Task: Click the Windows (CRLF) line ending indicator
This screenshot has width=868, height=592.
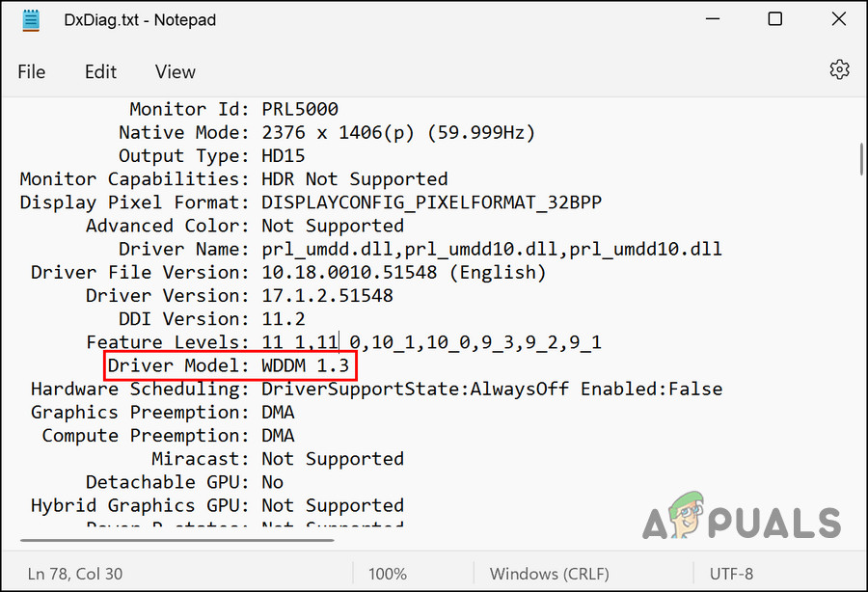Action: click(549, 574)
